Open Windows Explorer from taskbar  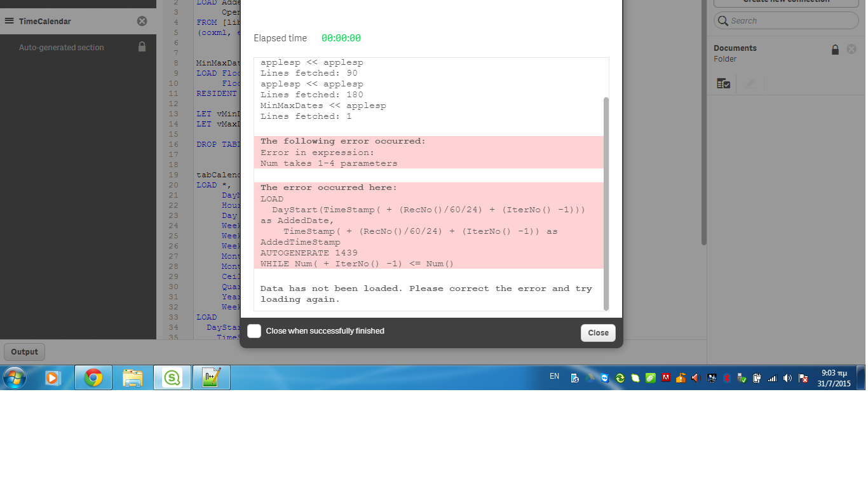point(133,377)
